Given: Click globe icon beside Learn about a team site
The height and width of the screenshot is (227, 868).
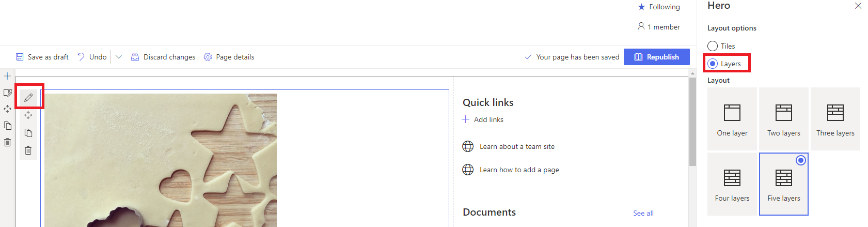Looking at the screenshot, I should pos(468,146).
